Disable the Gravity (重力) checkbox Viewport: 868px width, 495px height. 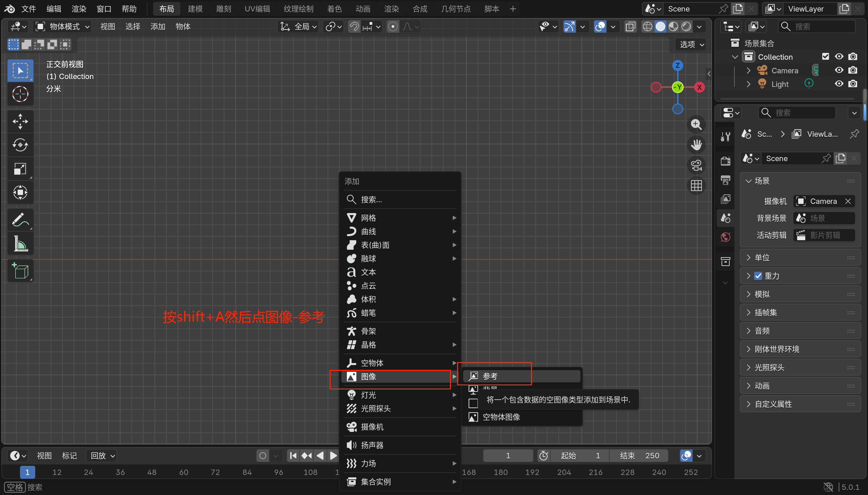(758, 276)
